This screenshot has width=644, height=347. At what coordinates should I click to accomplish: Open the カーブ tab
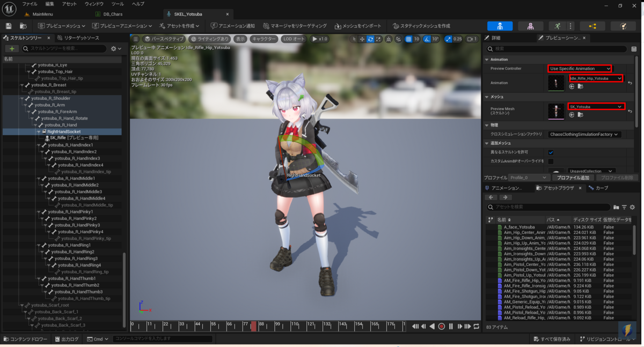pyautogui.click(x=598, y=188)
